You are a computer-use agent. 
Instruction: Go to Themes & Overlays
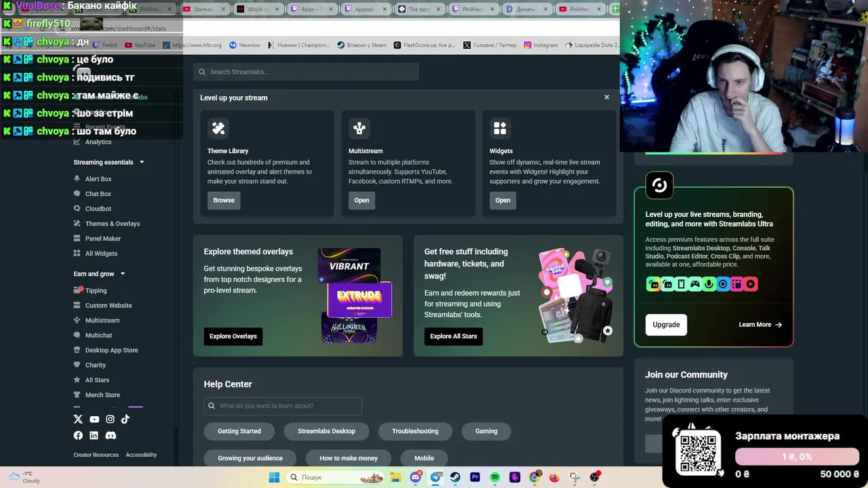[x=106, y=224]
